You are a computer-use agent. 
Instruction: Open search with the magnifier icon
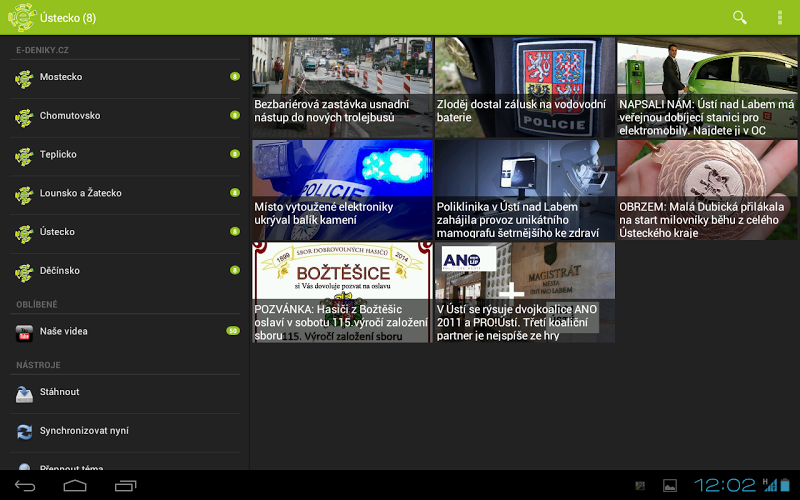pos(740,17)
